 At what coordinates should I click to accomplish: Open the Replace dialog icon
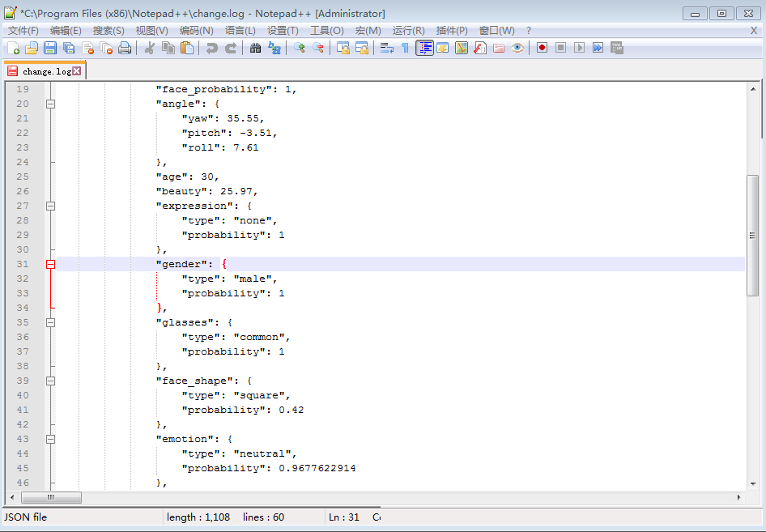[274, 48]
